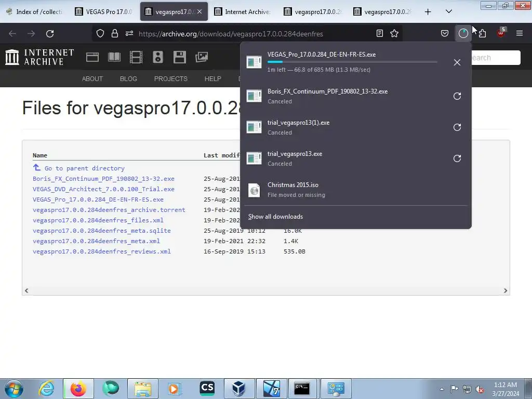532x399 pixels.
Task: Open PROJECTS menu item
Action: (x=170, y=79)
